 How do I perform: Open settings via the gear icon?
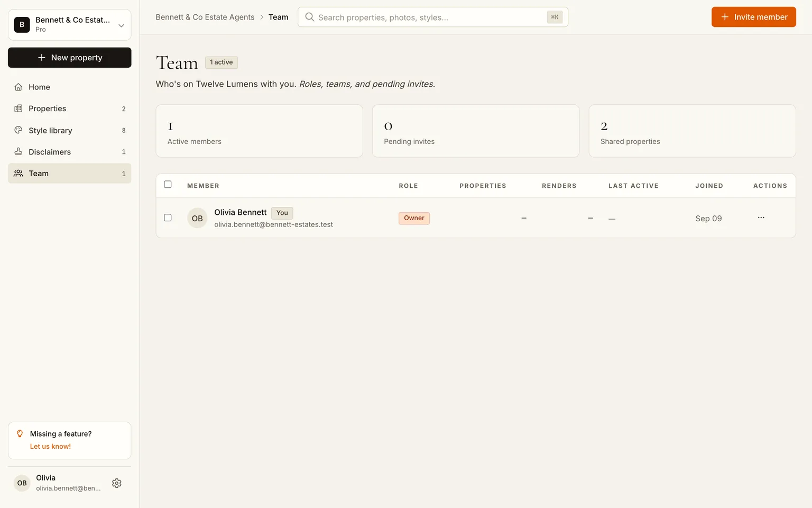pyautogui.click(x=117, y=483)
